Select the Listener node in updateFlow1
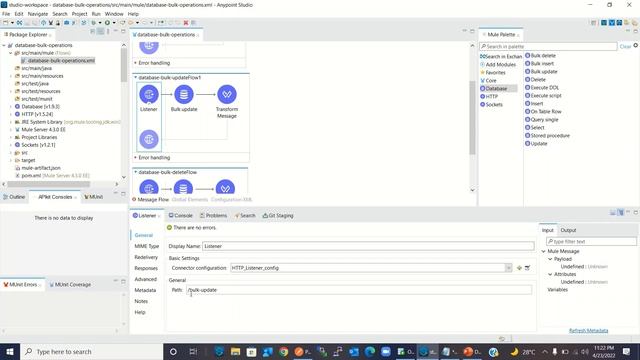The height and width of the screenshot is (360, 640). pos(149,95)
